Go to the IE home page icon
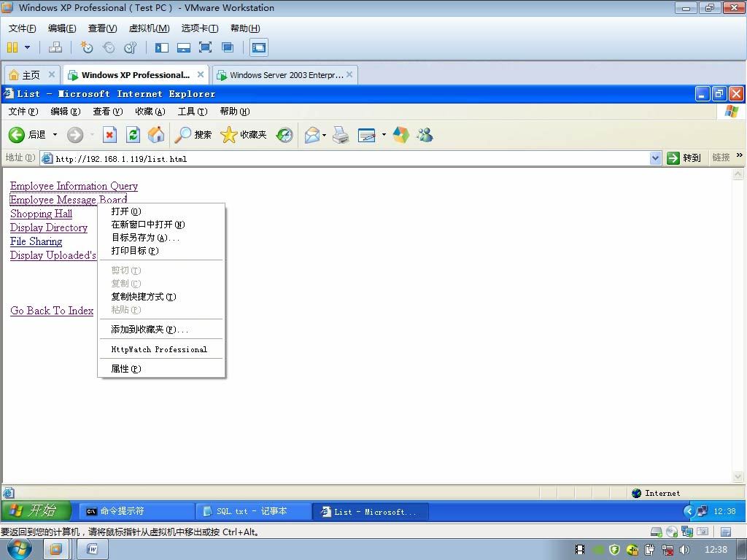 156,135
